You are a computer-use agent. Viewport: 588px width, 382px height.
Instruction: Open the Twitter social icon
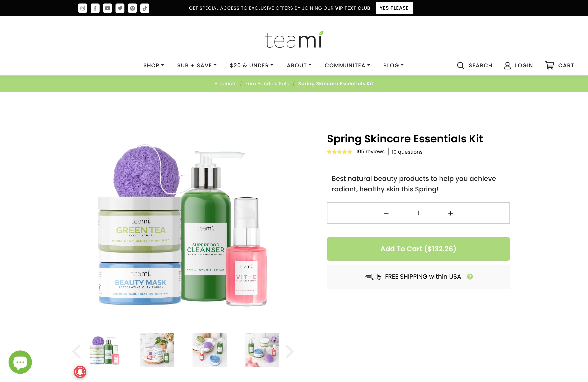click(120, 8)
